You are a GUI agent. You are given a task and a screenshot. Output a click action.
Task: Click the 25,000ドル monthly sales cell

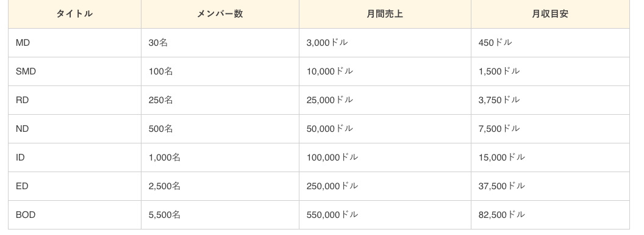pyautogui.click(x=385, y=100)
